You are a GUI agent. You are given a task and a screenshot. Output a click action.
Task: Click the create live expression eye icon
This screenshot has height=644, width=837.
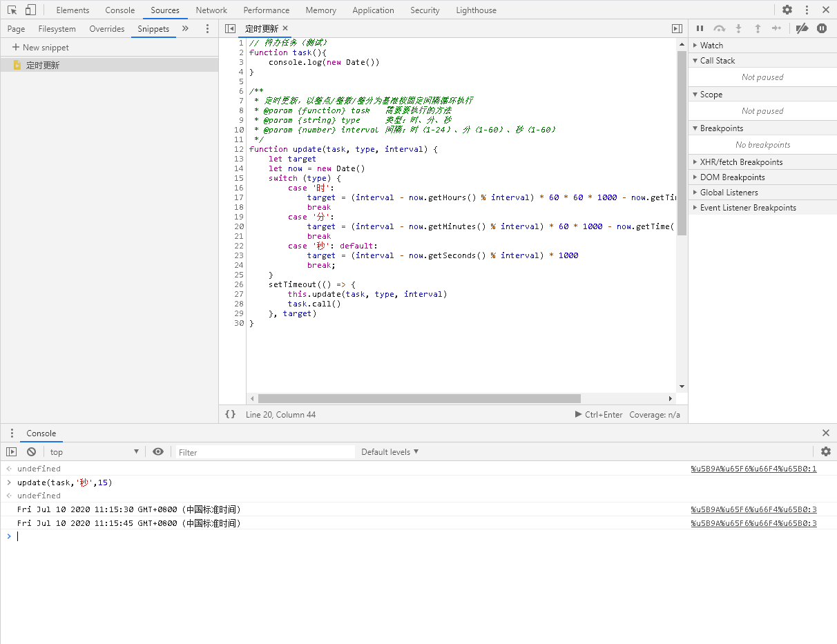pyautogui.click(x=158, y=451)
